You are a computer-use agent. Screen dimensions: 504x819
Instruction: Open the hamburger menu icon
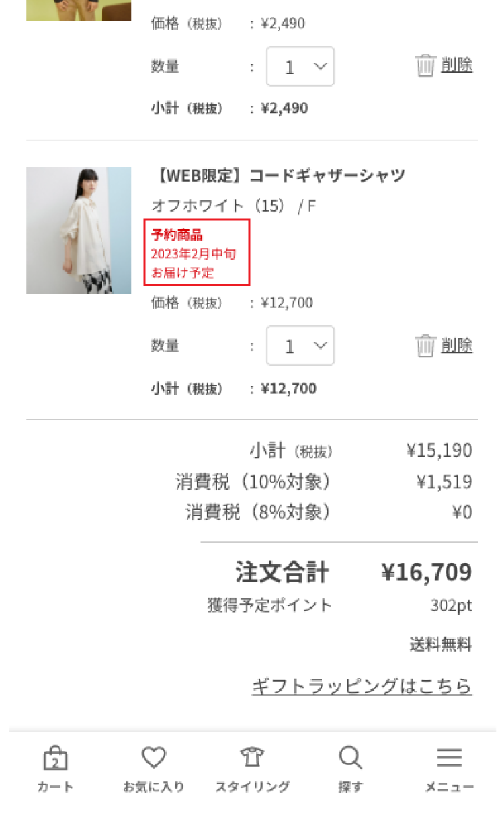pos(449,758)
